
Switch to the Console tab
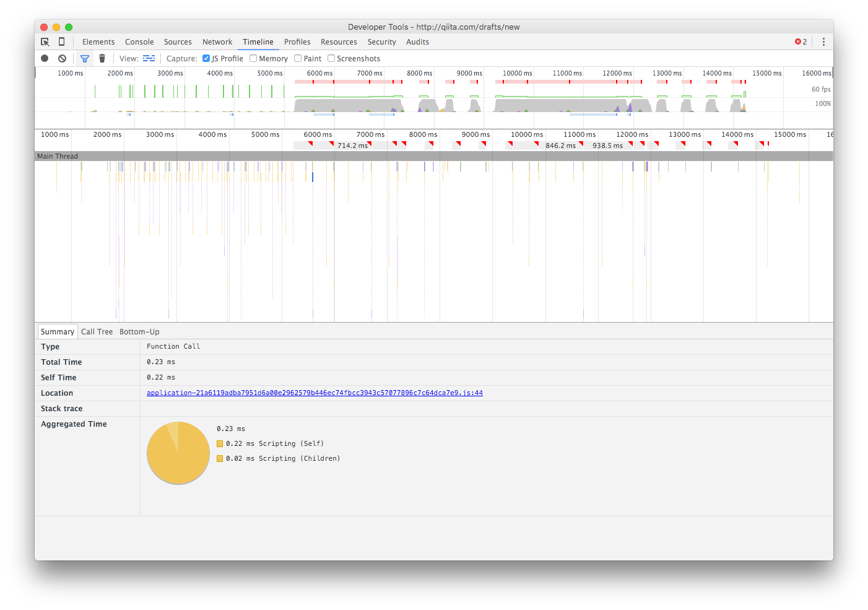[x=139, y=41]
